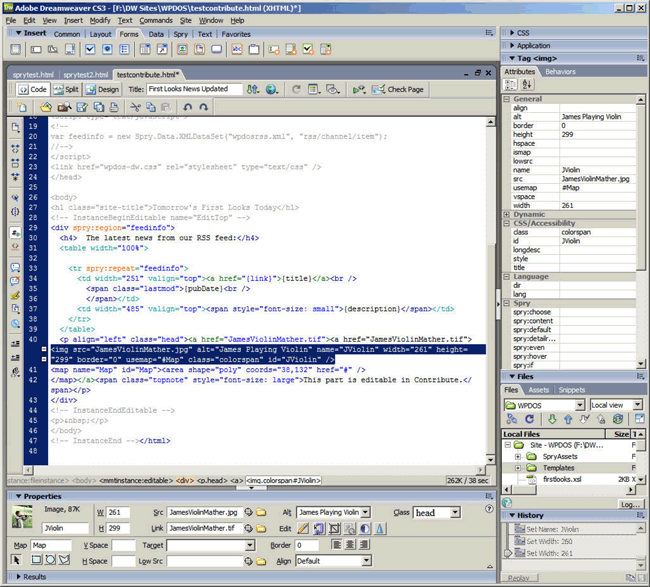Show attributes in alphabetical list view

pyautogui.click(x=527, y=85)
